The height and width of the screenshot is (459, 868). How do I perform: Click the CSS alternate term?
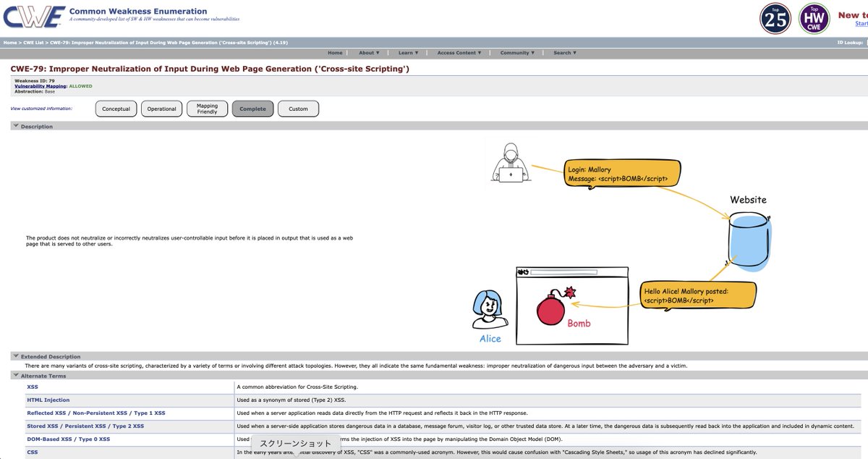click(x=33, y=452)
